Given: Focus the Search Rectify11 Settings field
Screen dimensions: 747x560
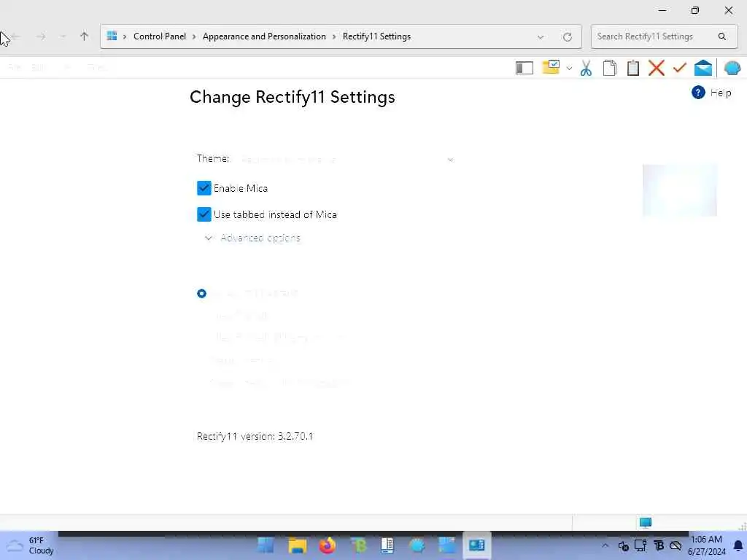Looking at the screenshot, I should tap(664, 36).
